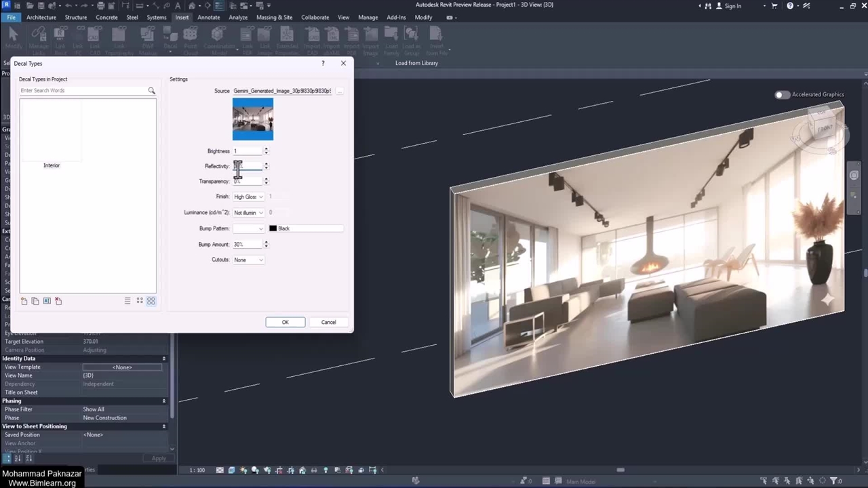Viewport: 868px width, 488px height.
Task: Cancel the Decal Types dialog
Action: tap(328, 322)
